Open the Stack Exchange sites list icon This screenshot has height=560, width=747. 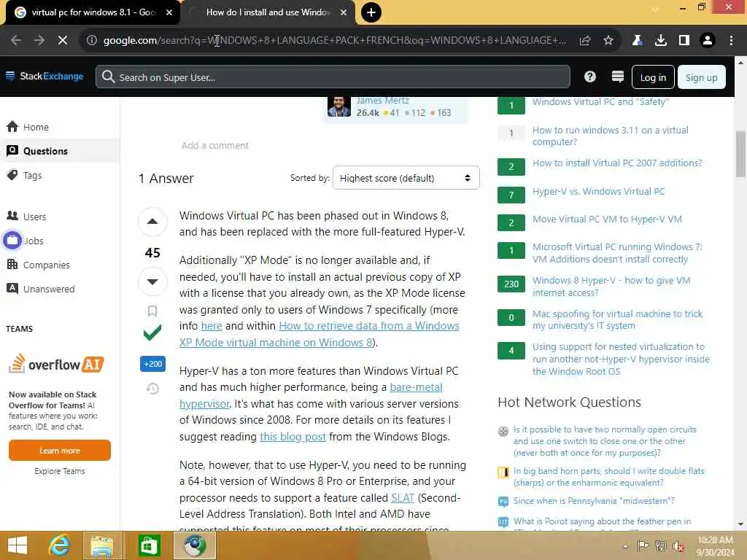[617, 77]
